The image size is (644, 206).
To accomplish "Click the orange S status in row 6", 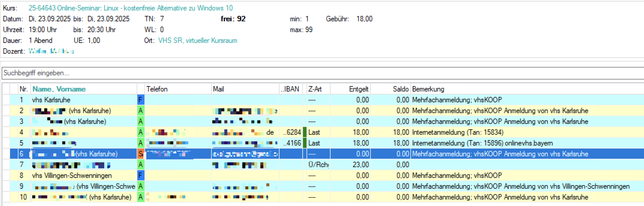I will click(140, 154).
